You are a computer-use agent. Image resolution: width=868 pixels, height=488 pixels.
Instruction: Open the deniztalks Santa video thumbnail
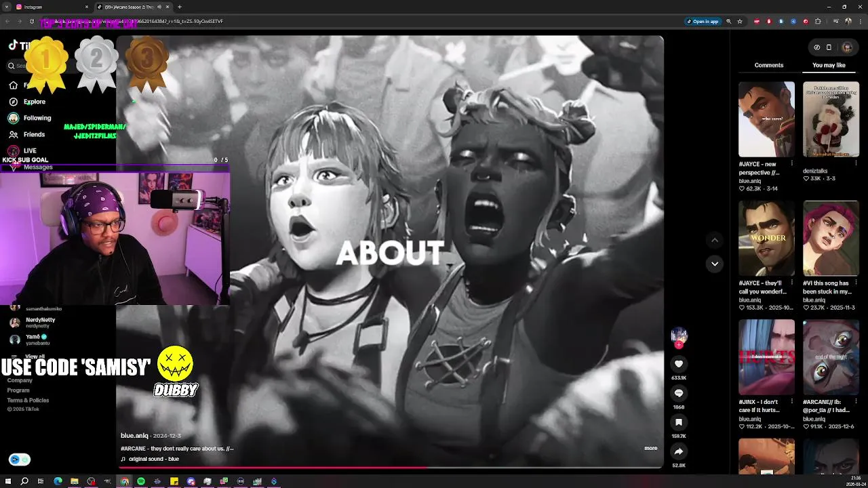[x=831, y=119]
